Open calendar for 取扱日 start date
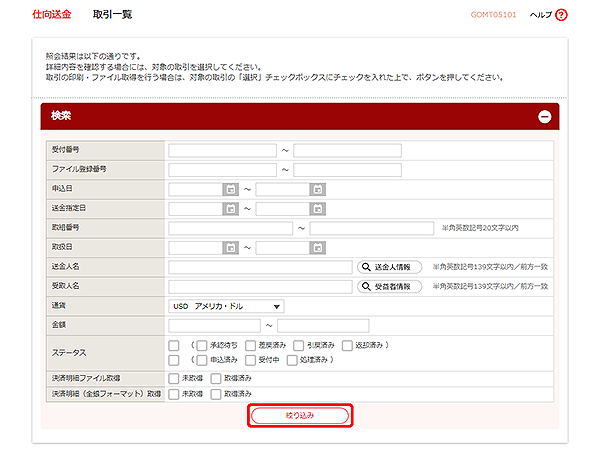600x459 pixels. point(230,248)
